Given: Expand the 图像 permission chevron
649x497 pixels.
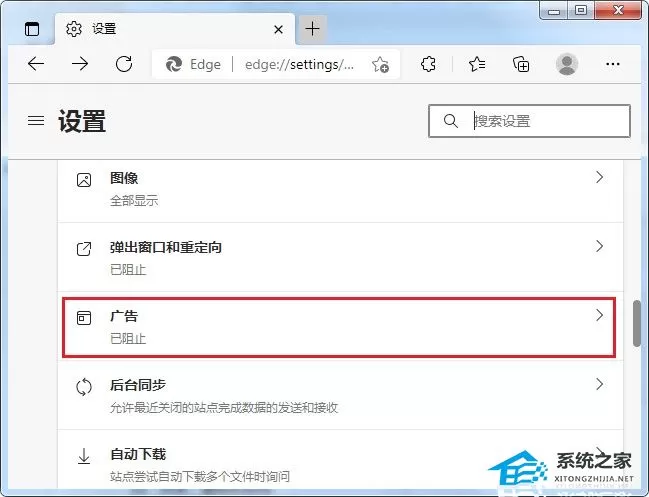Looking at the screenshot, I should coord(599,178).
